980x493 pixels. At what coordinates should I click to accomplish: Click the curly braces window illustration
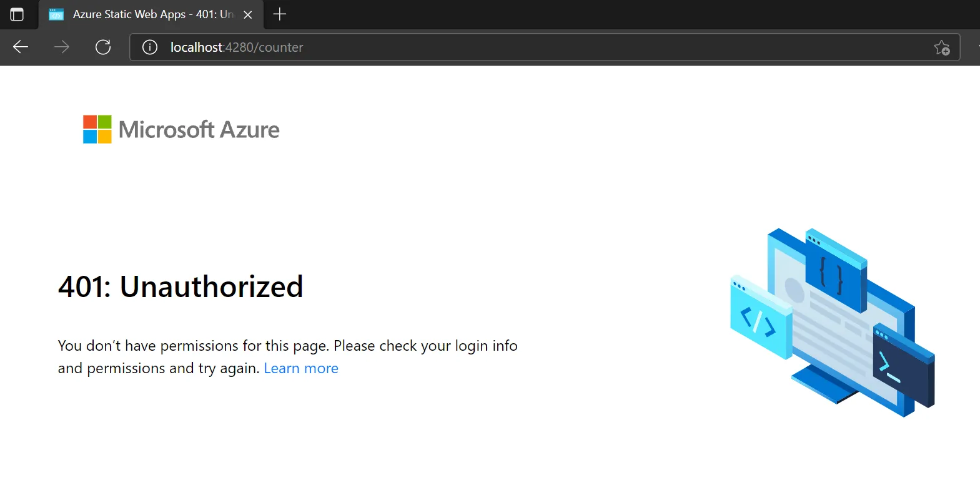click(834, 271)
